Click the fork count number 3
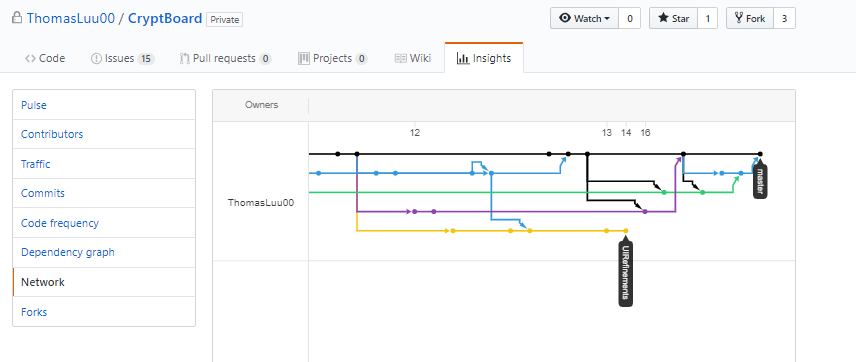Screen dimensions: 856x362 [784, 19]
